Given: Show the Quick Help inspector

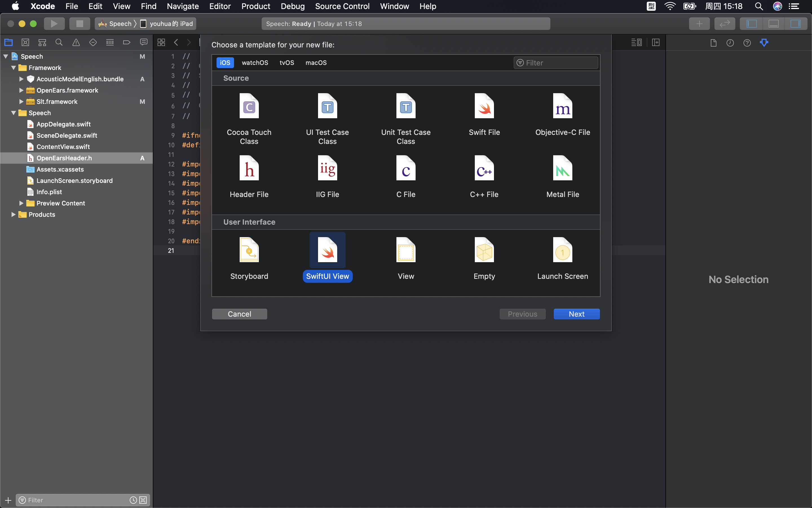Looking at the screenshot, I should point(747,43).
